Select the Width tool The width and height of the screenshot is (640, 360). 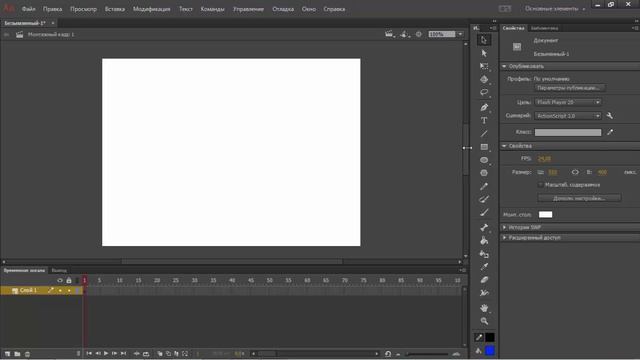484,293
